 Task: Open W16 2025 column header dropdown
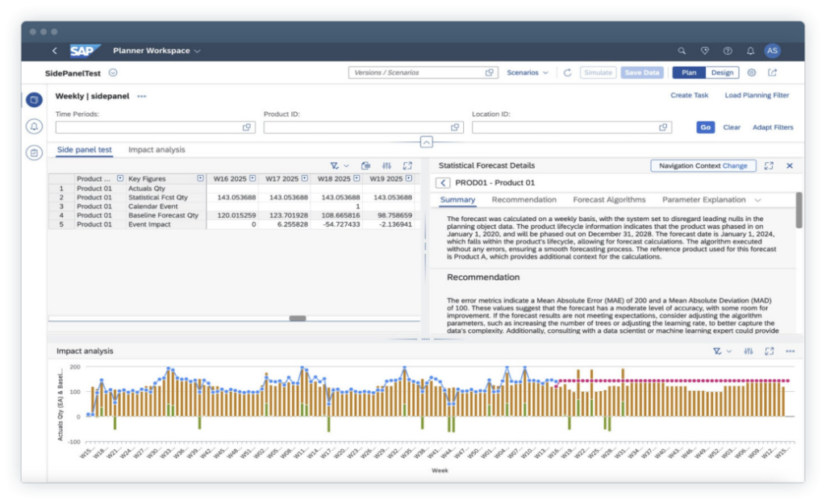(x=252, y=178)
